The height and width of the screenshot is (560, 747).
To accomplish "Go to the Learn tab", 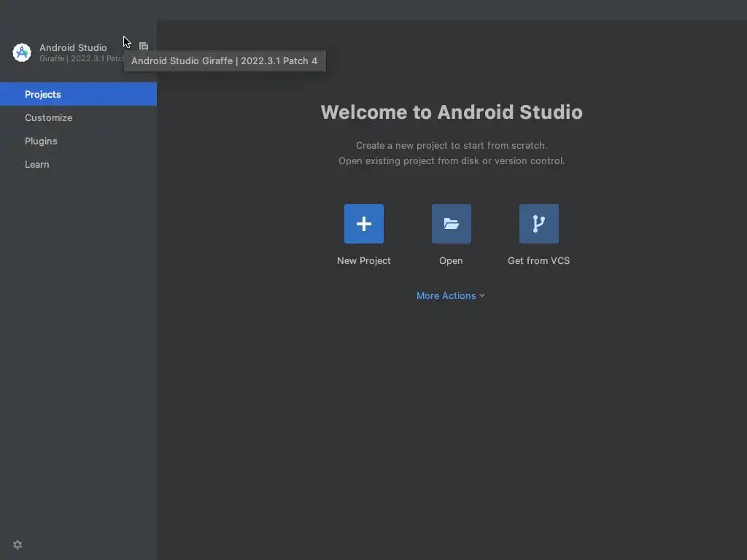I will click(78, 164).
